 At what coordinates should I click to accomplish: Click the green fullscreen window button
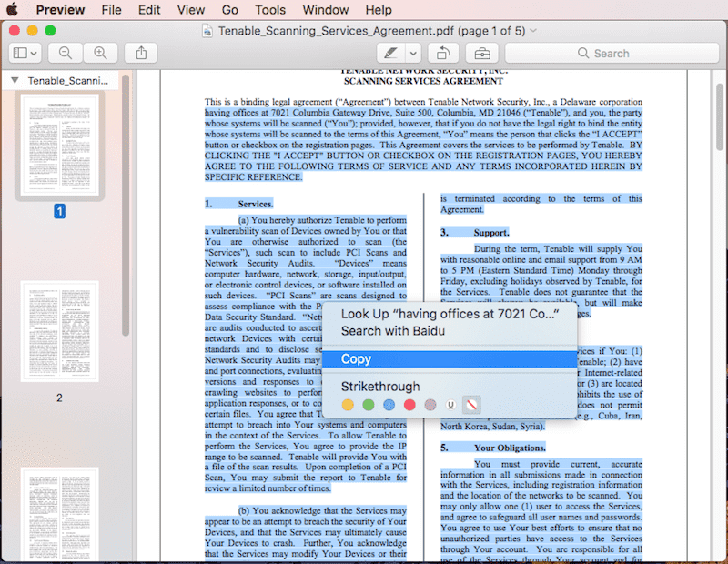50,31
